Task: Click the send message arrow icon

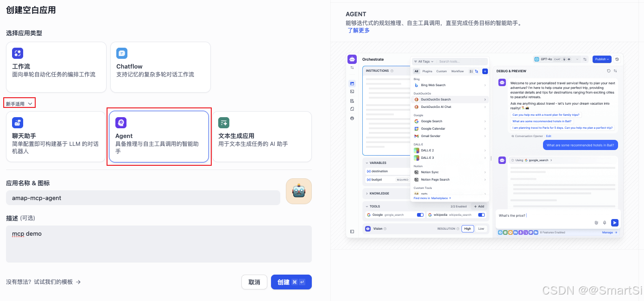Action: click(x=615, y=222)
